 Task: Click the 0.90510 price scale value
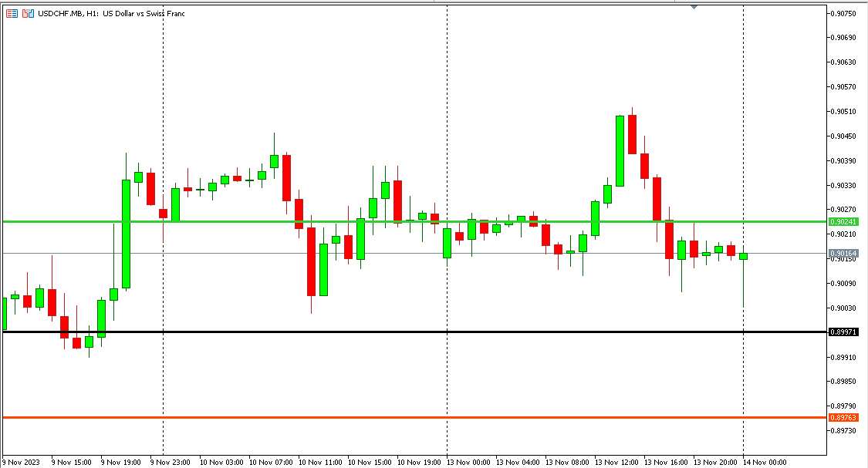tap(843, 111)
